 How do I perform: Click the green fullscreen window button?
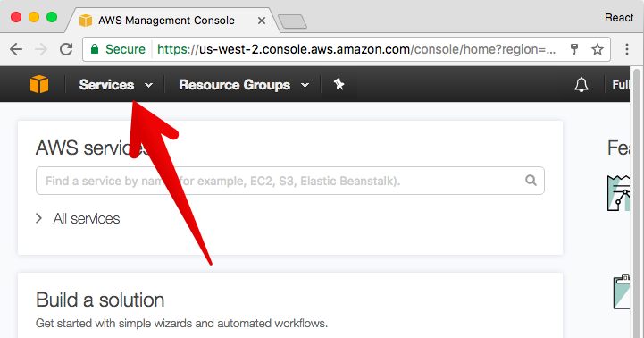[x=52, y=17]
